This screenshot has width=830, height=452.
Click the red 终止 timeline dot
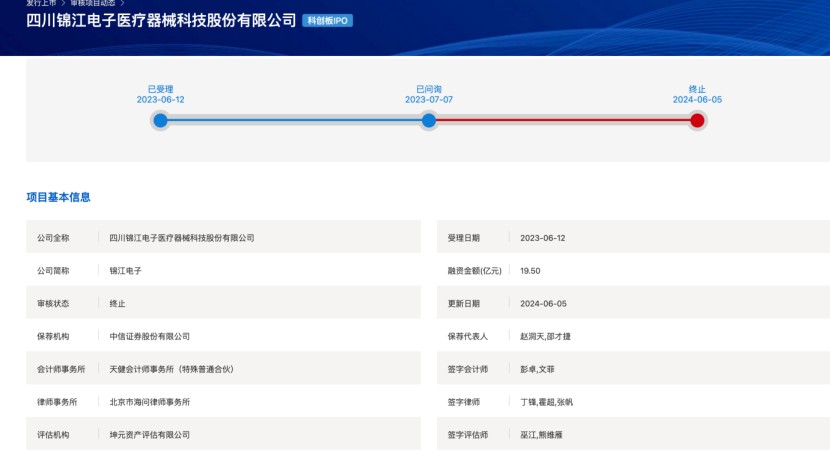(x=697, y=120)
